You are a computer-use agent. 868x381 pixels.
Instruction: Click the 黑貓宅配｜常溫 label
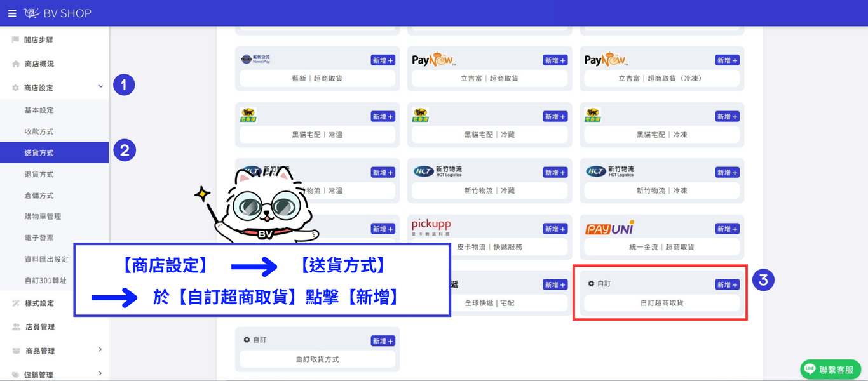[x=318, y=135]
